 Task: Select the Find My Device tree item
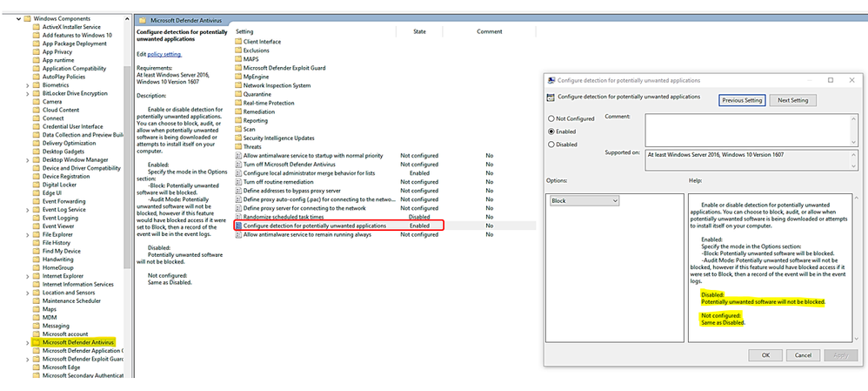(62, 252)
